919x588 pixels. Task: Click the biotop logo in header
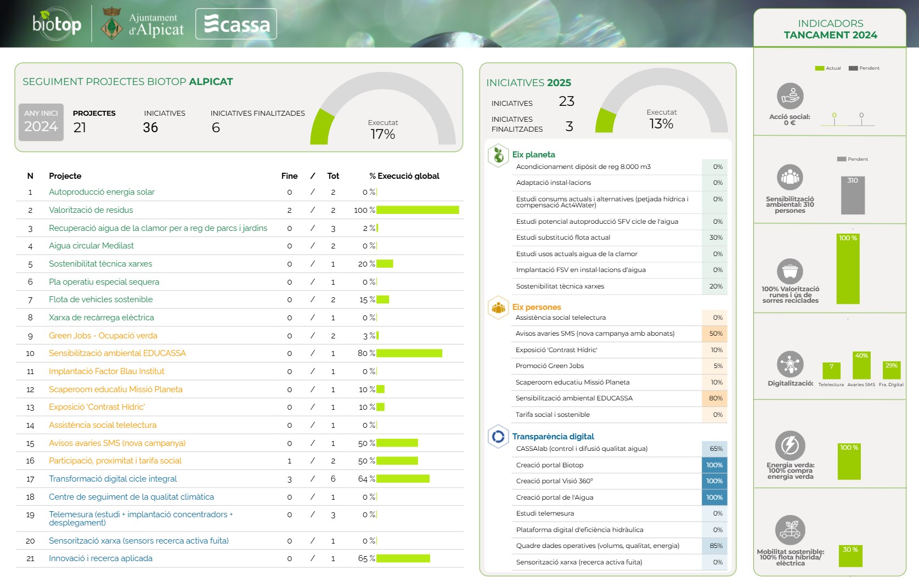[x=57, y=24]
